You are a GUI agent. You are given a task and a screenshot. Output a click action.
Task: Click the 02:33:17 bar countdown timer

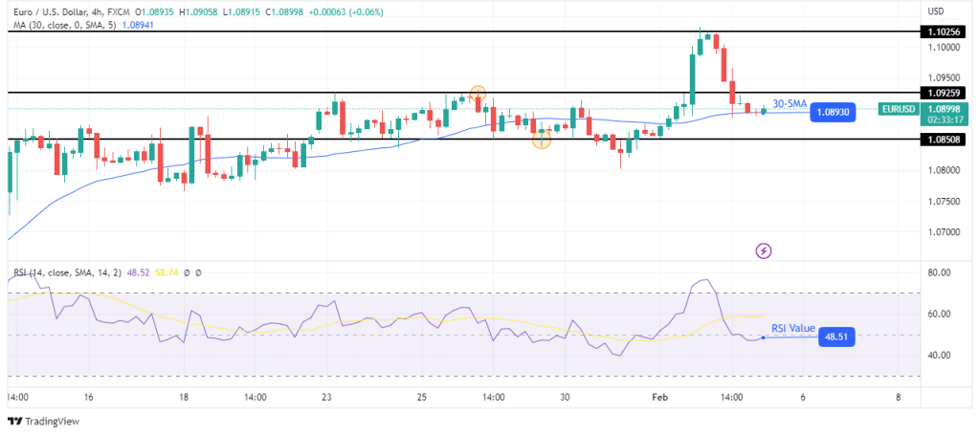943,119
